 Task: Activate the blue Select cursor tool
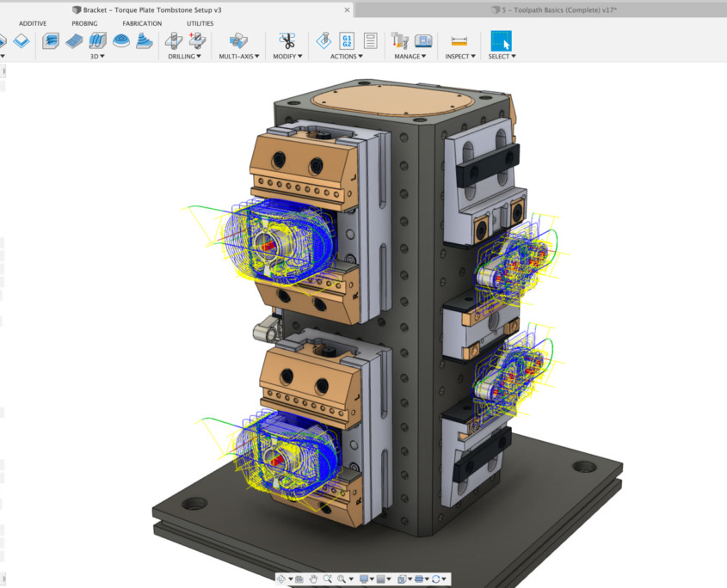[502, 40]
